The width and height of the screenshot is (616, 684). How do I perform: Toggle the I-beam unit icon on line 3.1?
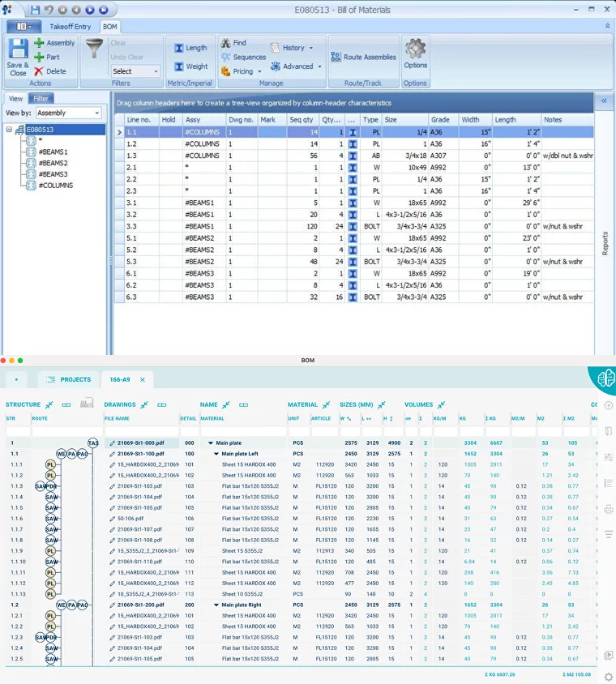[x=353, y=203]
